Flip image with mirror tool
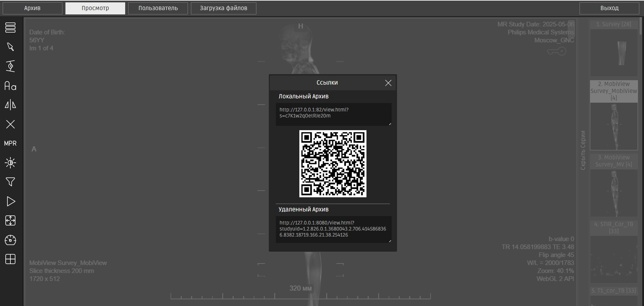 point(10,105)
